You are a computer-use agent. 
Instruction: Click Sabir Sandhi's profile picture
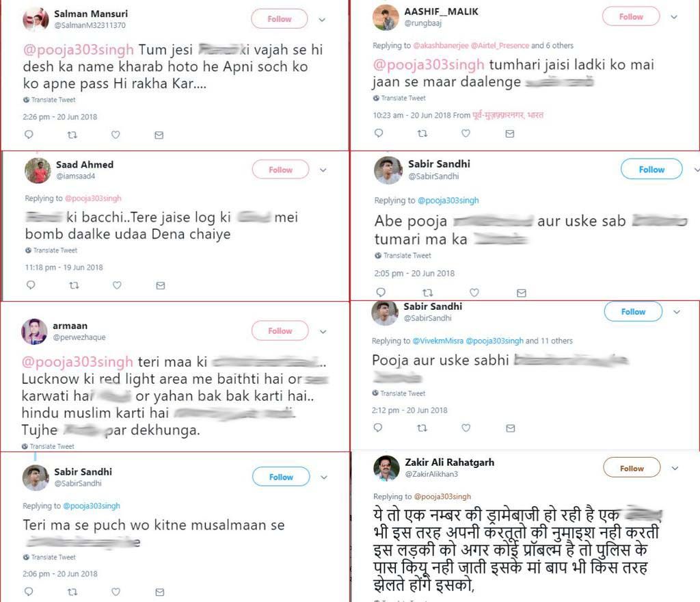point(388,171)
